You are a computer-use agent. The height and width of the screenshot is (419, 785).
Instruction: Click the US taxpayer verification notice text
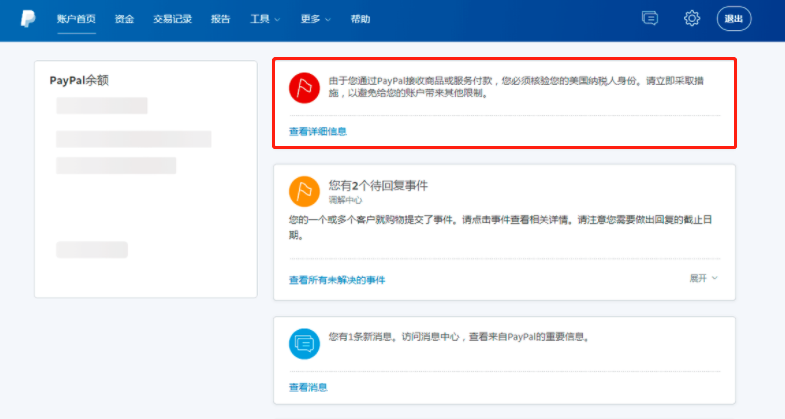tap(516, 87)
